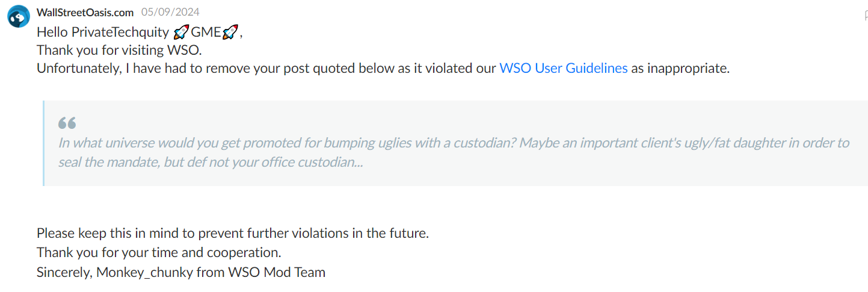
Task: Click the quotation mark icon
Action: 67,123
